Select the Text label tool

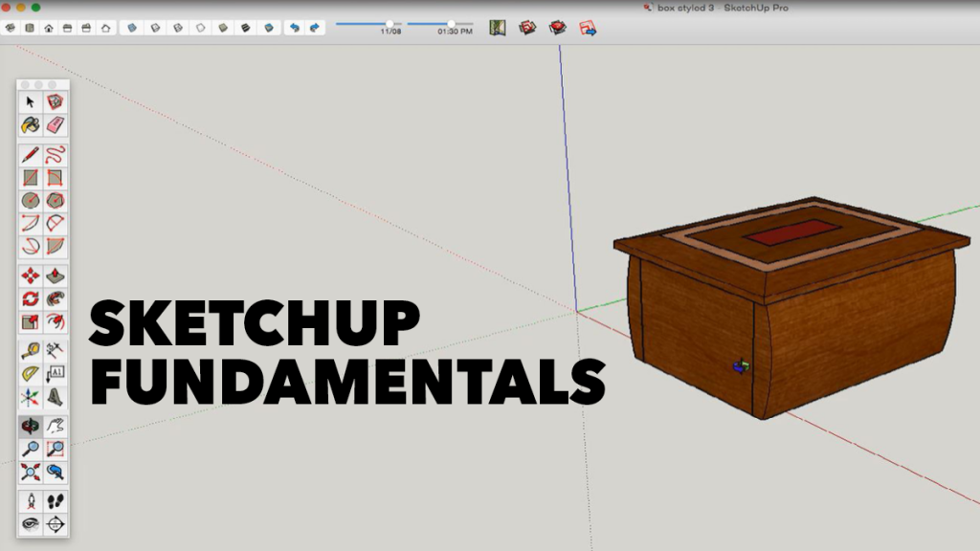(55, 374)
